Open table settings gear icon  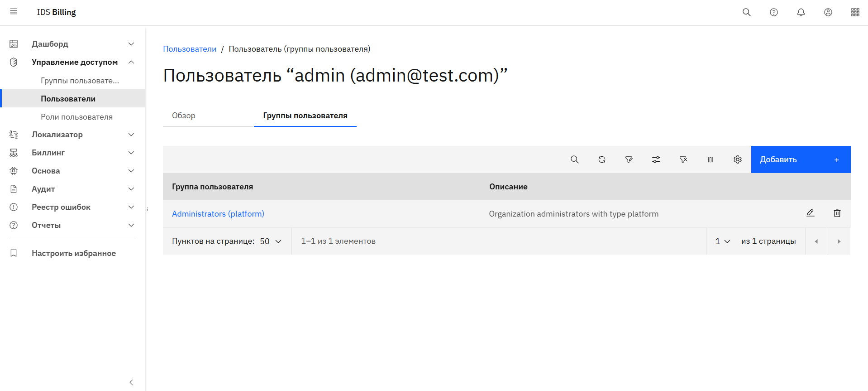[737, 159]
